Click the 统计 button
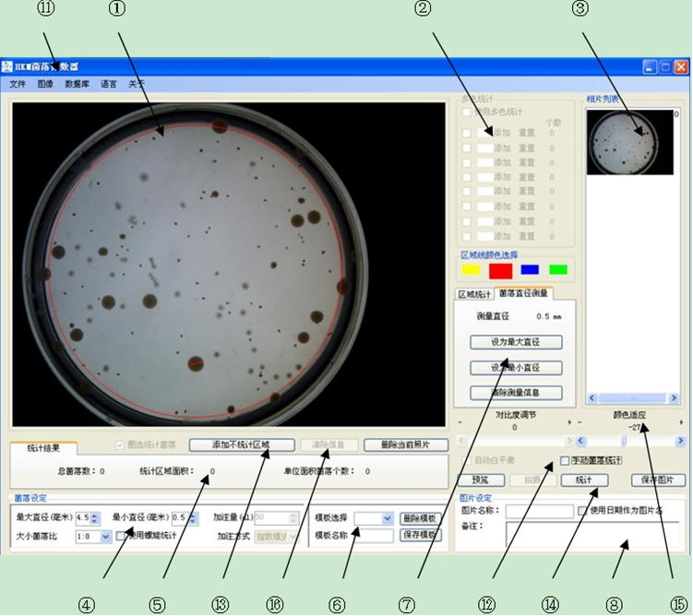693x616 pixels. [583, 480]
